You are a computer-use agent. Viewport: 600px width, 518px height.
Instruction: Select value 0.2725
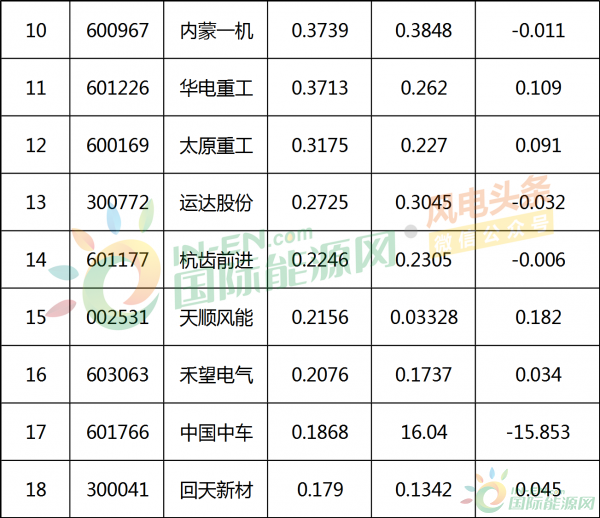click(x=320, y=202)
